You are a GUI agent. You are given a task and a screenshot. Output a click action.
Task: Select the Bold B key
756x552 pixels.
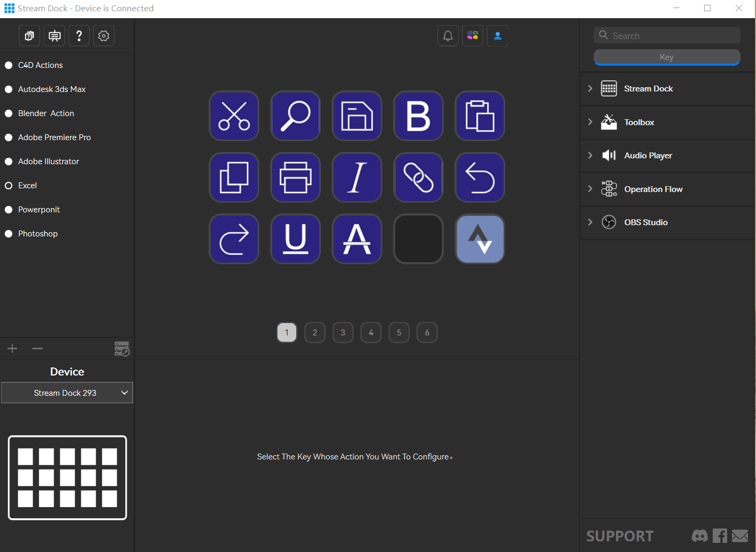(x=419, y=116)
